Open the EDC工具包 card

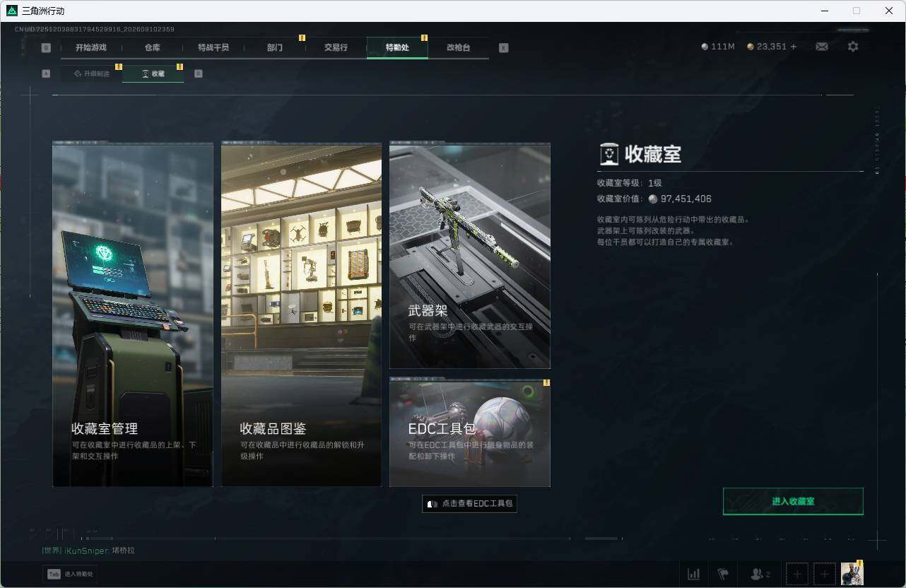tap(470, 433)
